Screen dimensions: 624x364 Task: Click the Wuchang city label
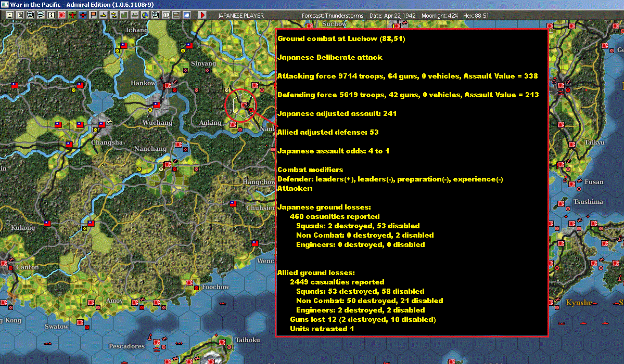[x=158, y=123]
